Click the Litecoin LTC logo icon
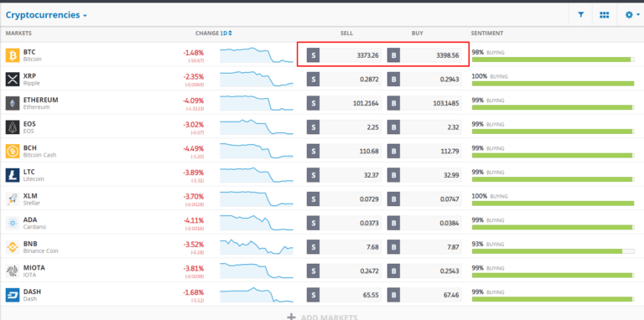644x320 pixels. tap(13, 175)
